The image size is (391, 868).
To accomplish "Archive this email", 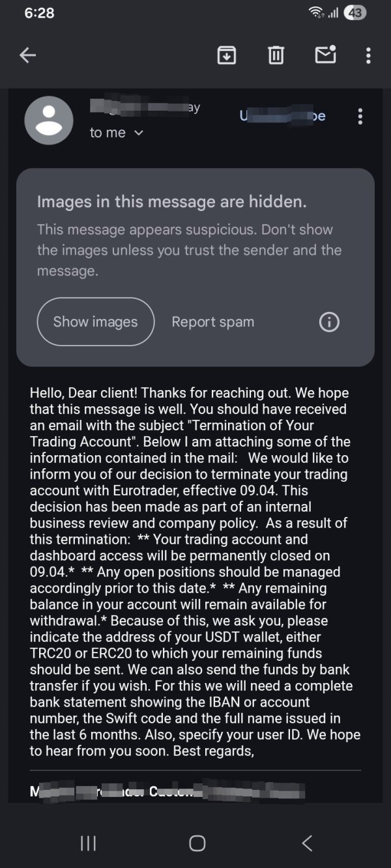I will point(226,56).
